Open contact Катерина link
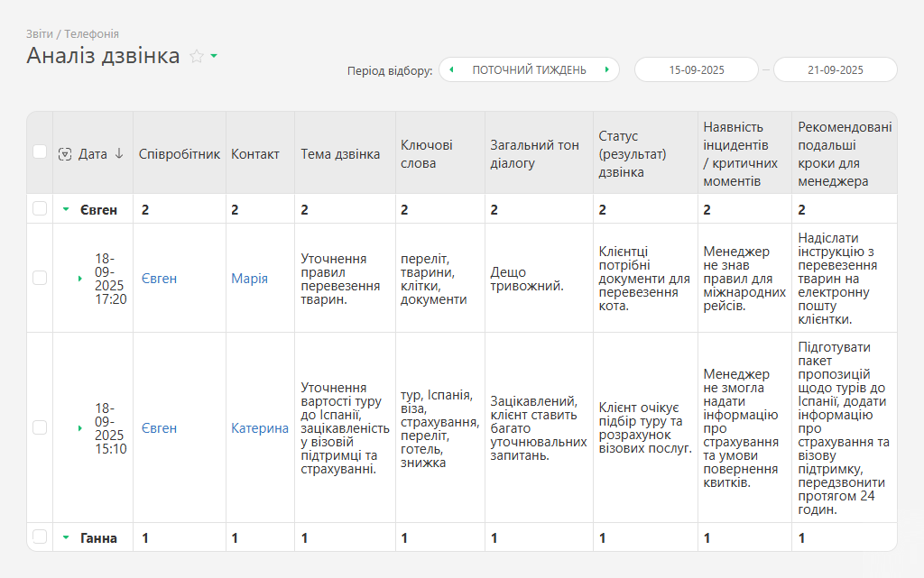Image resolution: width=924 pixels, height=578 pixels. pyautogui.click(x=259, y=428)
